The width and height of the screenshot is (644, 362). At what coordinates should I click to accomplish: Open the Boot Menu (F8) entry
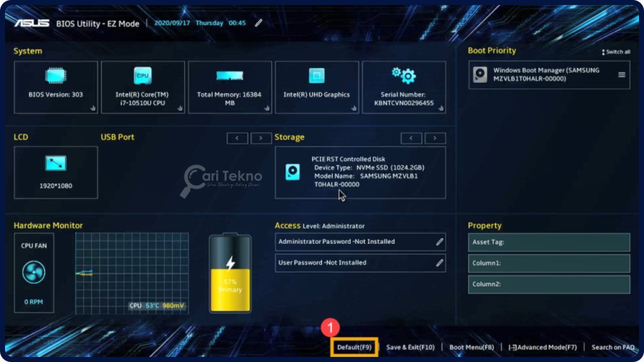pos(472,346)
